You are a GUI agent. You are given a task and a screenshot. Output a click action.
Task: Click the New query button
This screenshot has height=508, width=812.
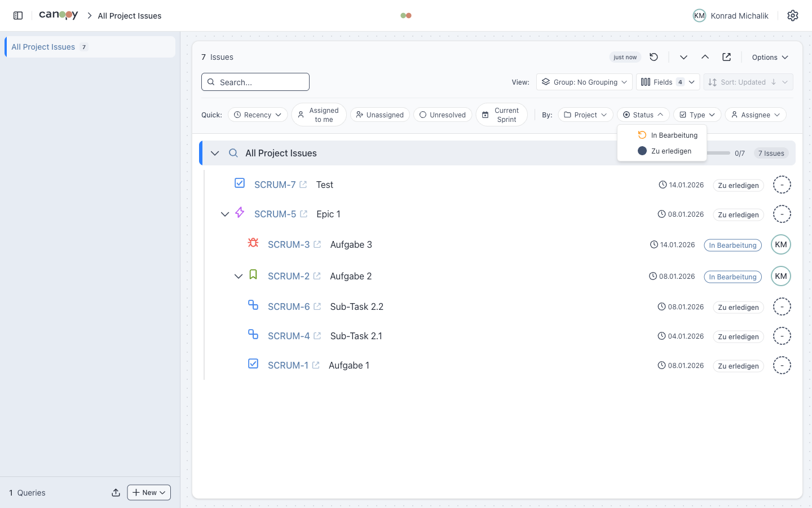tap(149, 493)
